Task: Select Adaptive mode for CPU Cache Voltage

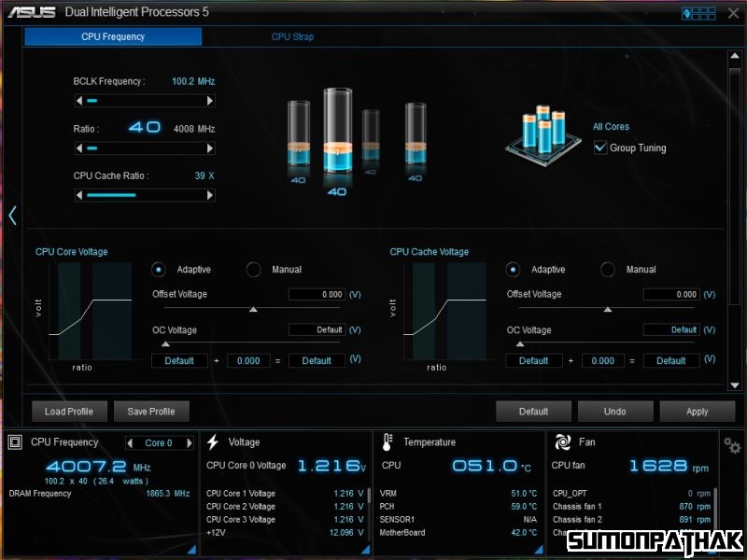Action: (x=513, y=270)
